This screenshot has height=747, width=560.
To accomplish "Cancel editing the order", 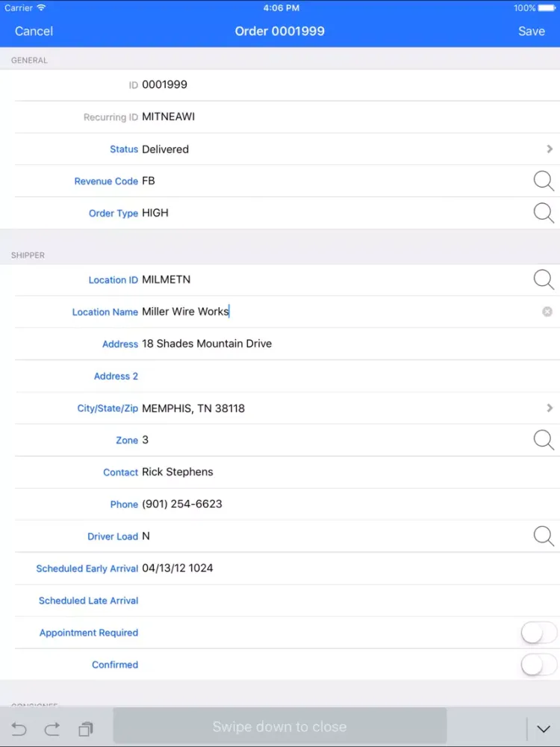I will tap(34, 31).
